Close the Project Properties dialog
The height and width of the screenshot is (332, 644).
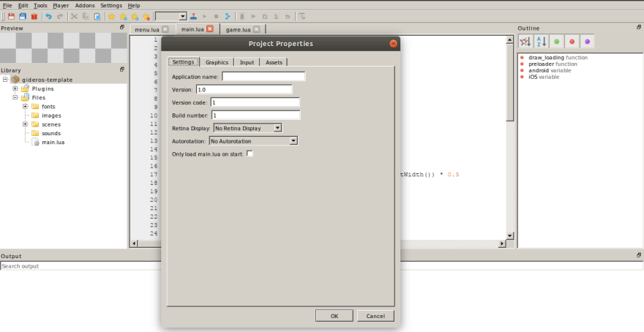[x=393, y=43]
